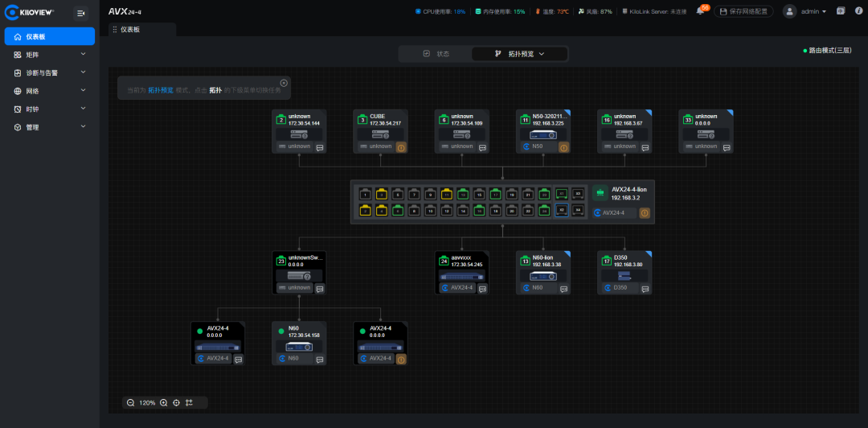Image resolution: width=868 pixels, height=428 pixels.
Task: Open the admin user dropdown
Action: coord(805,11)
